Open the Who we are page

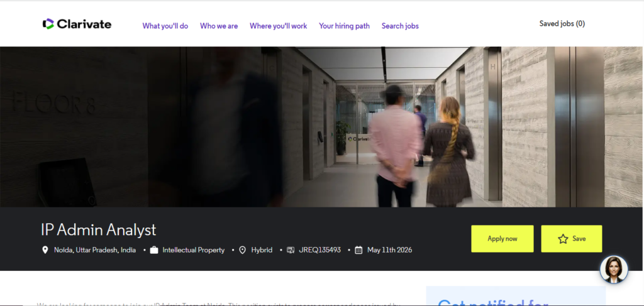[x=219, y=26]
